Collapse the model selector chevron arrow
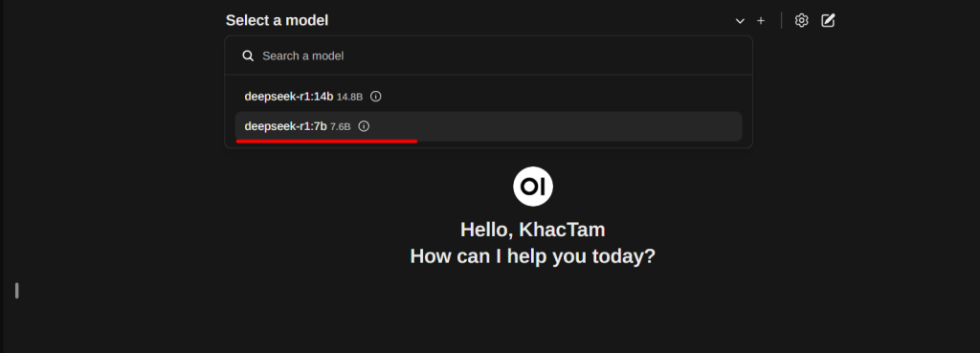Viewport: 980px width, 353px height. pyautogui.click(x=740, y=21)
